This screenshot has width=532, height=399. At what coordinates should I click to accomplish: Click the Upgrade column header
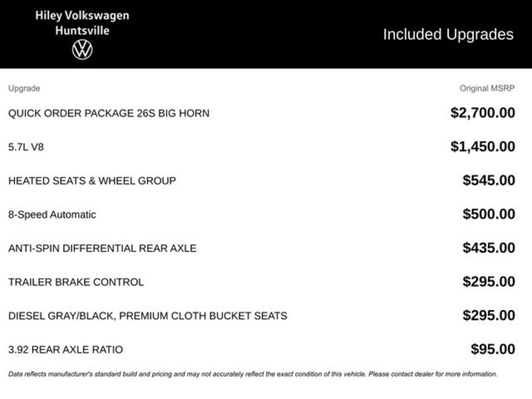pos(24,88)
